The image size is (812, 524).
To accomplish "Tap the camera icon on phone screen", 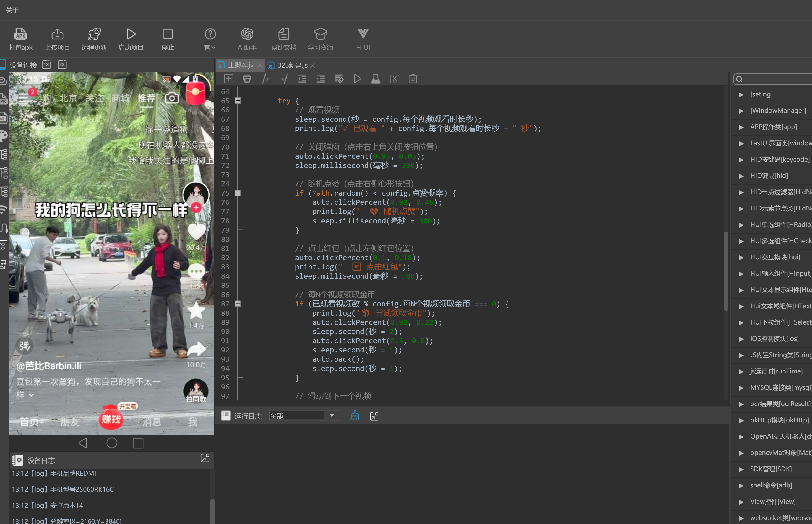I will coord(172,98).
